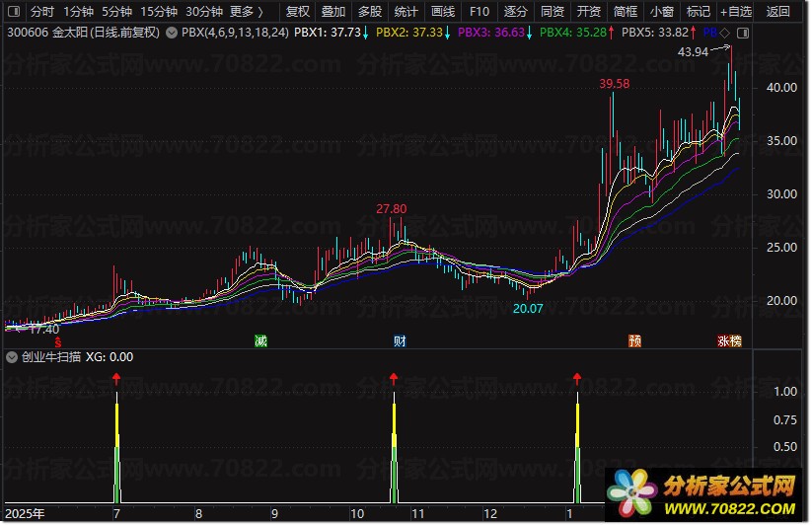The width and height of the screenshot is (812, 525).
Task: Click the 17.40 low price label
Action: 44,330
